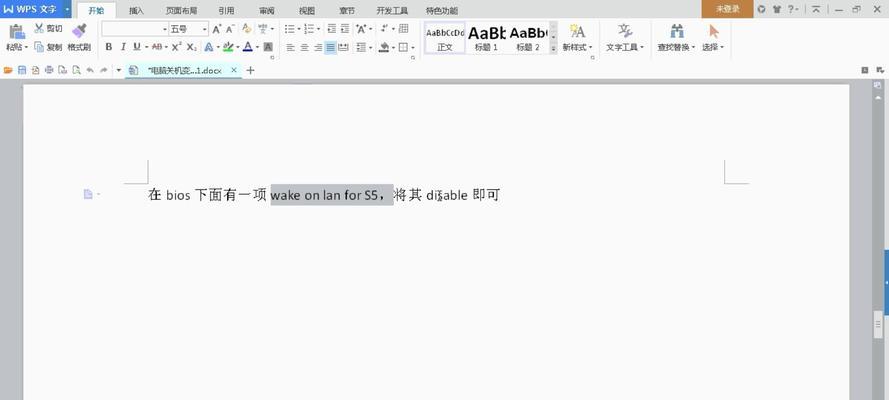The width and height of the screenshot is (889, 400).
Task: Insert bulleted list
Action: (290, 28)
